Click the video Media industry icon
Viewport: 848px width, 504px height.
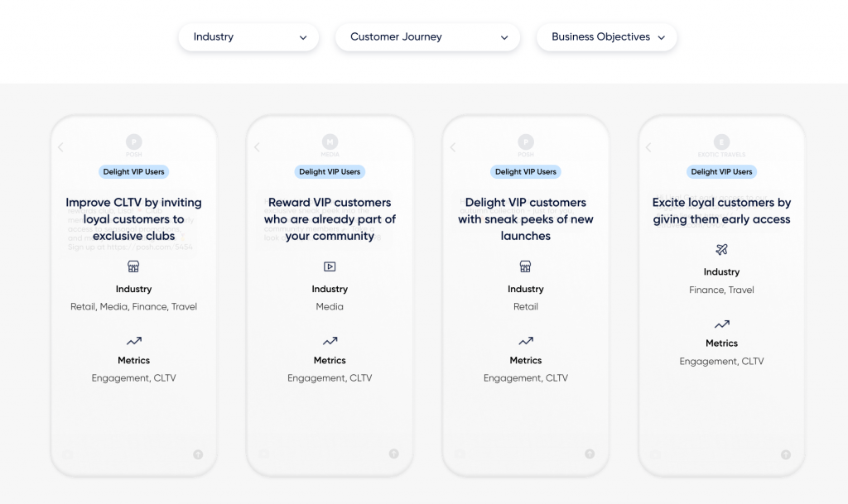(x=330, y=266)
